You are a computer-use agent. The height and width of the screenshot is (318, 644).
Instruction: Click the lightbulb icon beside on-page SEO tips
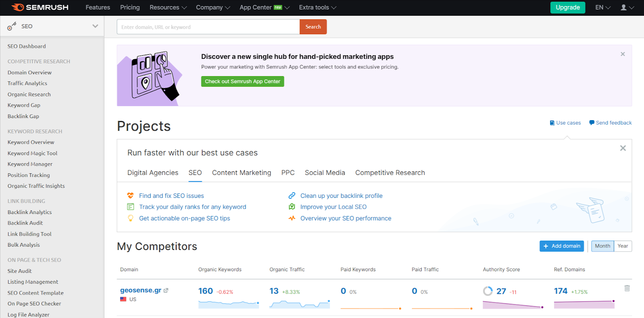point(130,218)
